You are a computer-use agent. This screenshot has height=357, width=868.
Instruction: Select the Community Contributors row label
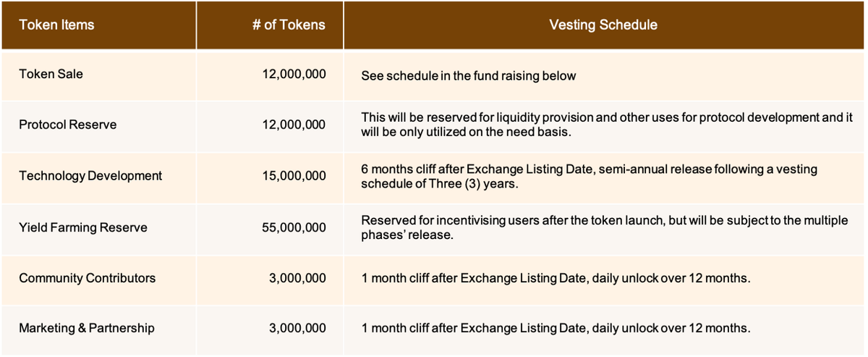click(x=87, y=278)
